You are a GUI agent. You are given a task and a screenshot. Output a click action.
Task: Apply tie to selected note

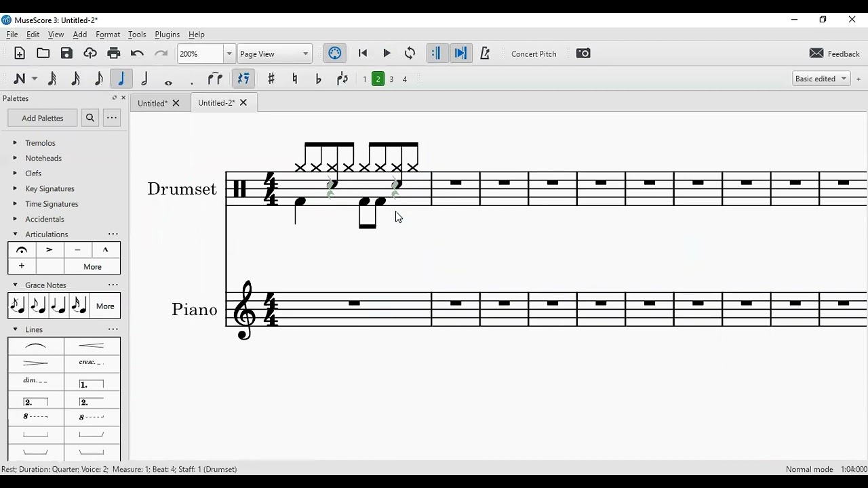click(216, 79)
